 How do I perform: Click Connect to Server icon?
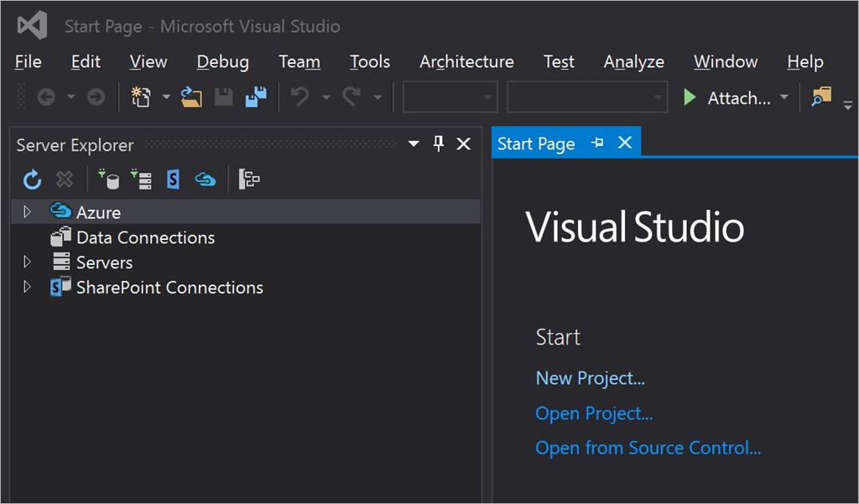[141, 179]
